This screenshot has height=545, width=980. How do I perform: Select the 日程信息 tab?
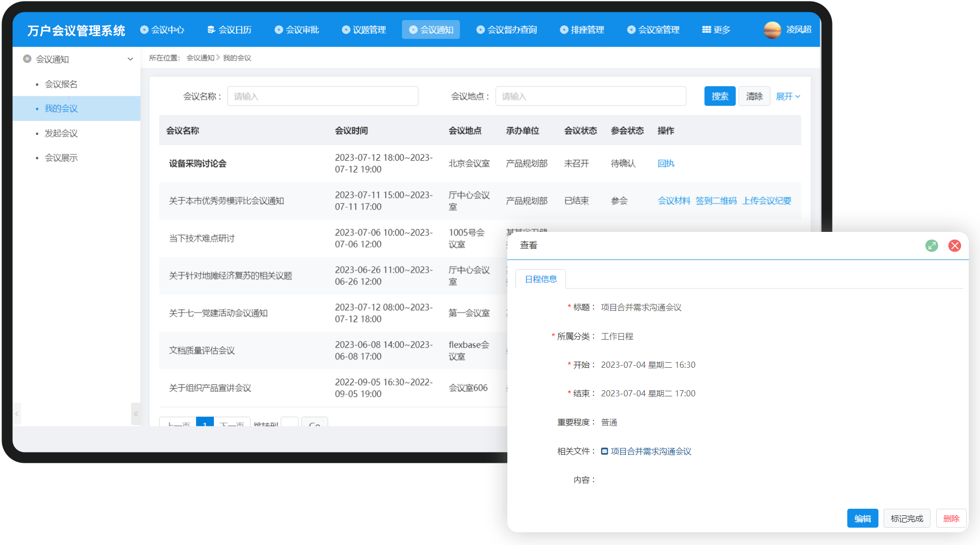(x=541, y=279)
